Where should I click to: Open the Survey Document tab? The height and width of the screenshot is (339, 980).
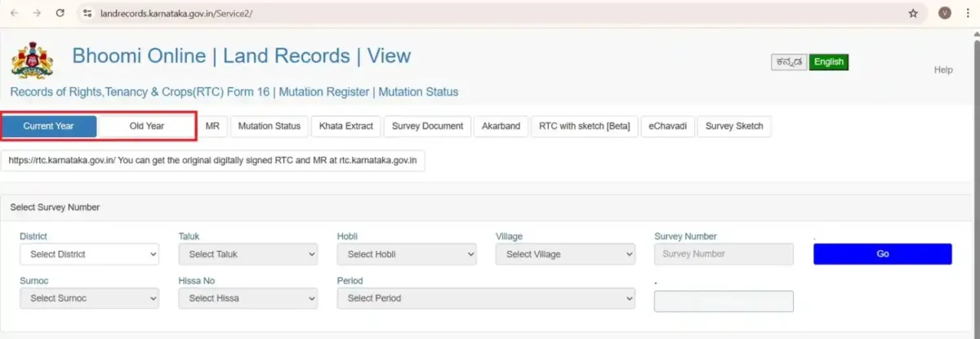(x=427, y=126)
